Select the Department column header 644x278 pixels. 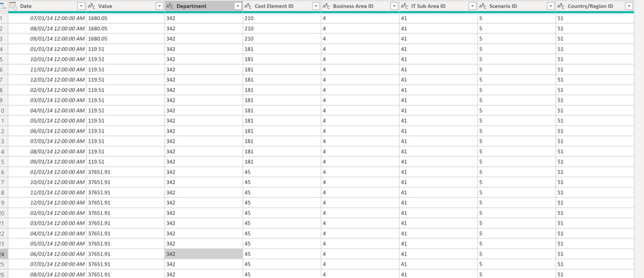click(204, 6)
